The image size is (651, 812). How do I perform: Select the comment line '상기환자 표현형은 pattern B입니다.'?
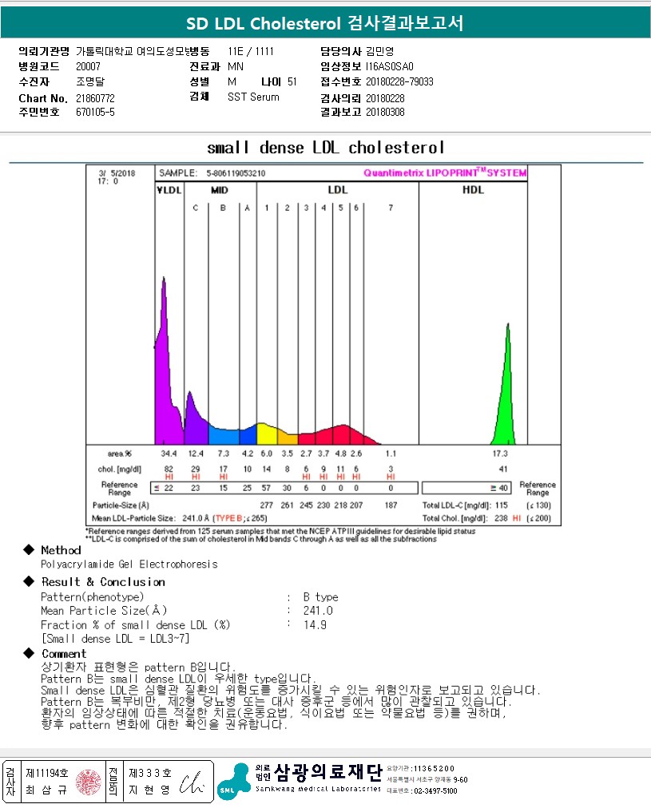click(x=137, y=667)
